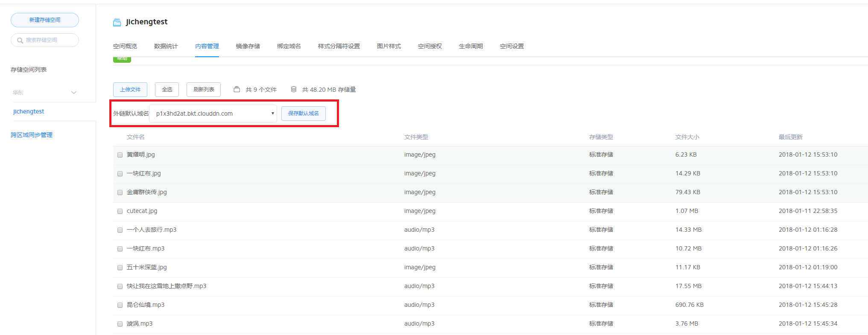
Task: Tick the checkbox for 黄耀明.jpg
Action: pyautogui.click(x=120, y=155)
